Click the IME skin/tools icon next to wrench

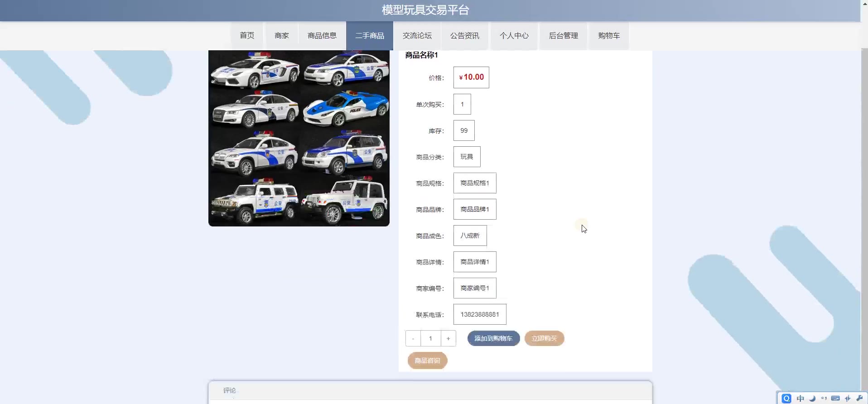pos(848,398)
